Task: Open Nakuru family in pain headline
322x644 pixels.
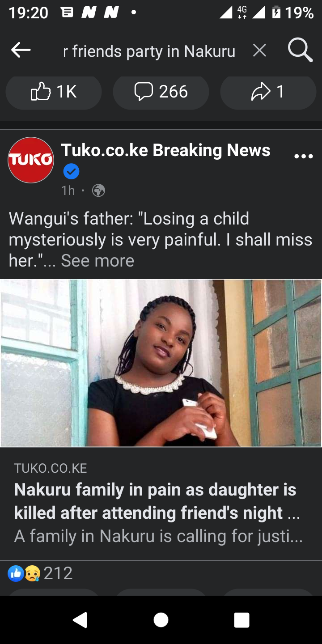Action: (157, 501)
